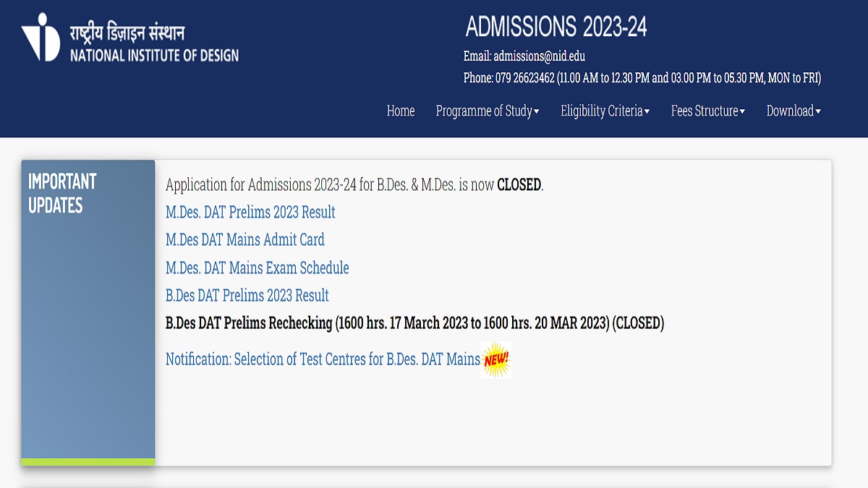Viewport: 868px width, 488px height.
Task: Open the M.Des. DAT Mains Exam Schedule link
Action: pyautogui.click(x=257, y=268)
